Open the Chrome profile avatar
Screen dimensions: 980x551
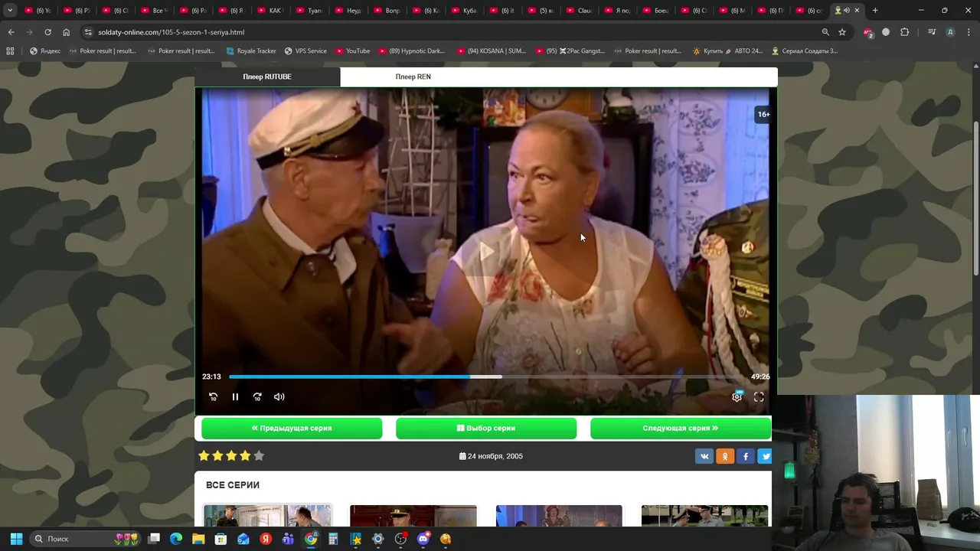click(x=950, y=32)
